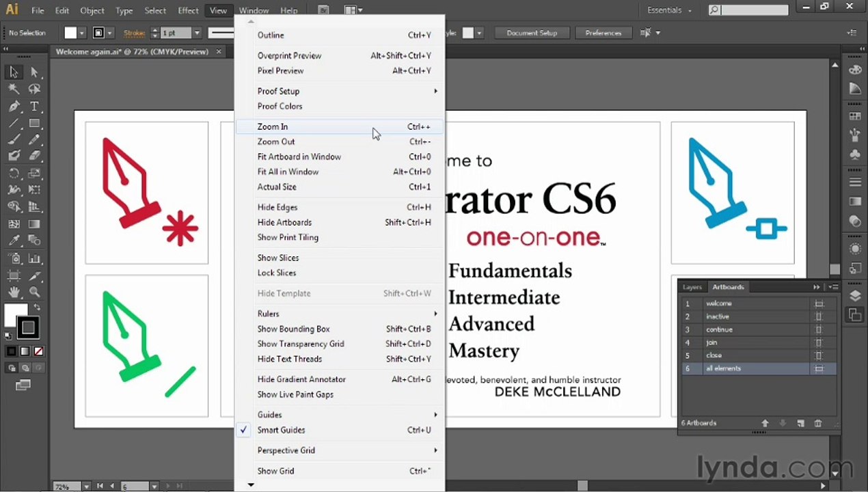868x492 pixels.
Task: Select the Hand tool
Action: (x=14, y=292)
